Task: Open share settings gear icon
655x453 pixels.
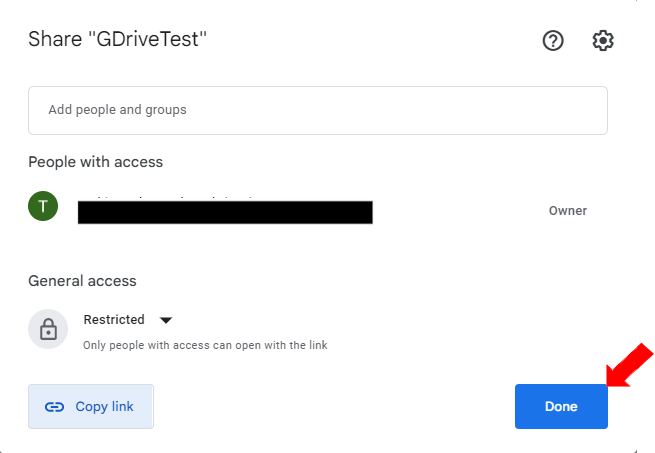Action: tap(603, 40)
